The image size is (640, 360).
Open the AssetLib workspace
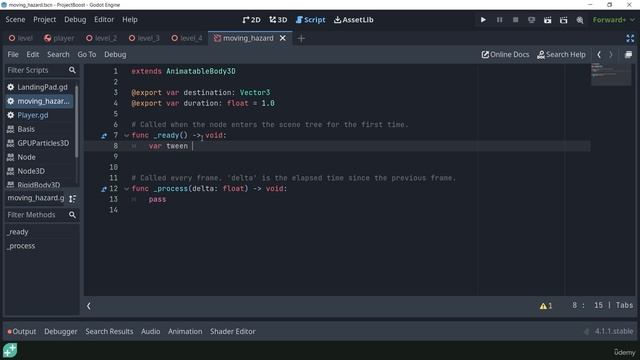(353, 20)
